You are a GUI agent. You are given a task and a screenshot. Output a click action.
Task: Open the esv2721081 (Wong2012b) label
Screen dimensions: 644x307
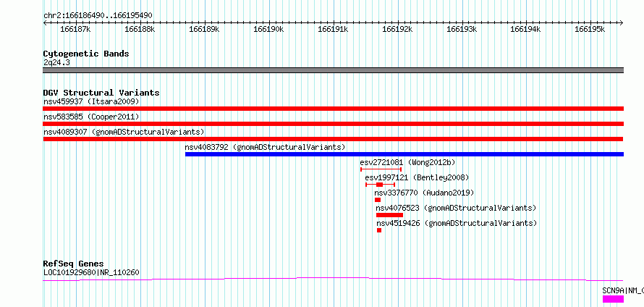click(407, 162)
